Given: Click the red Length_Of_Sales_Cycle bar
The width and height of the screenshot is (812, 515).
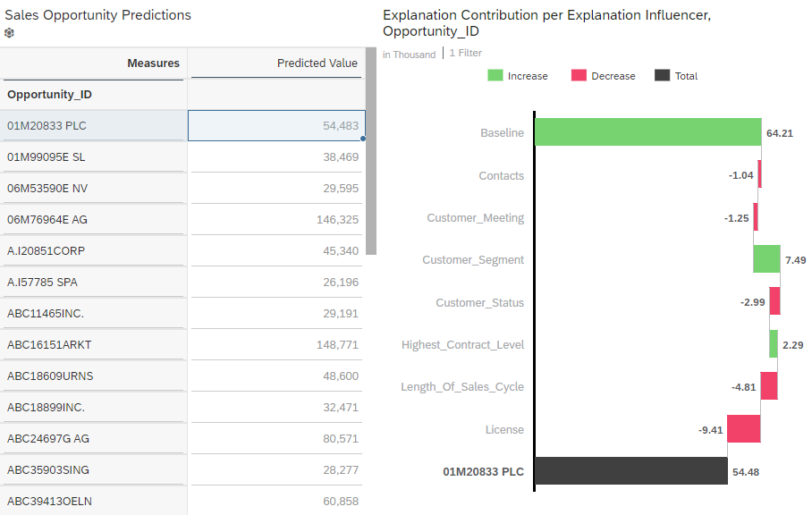Looking at the screenshot, I should click(769, 386).
